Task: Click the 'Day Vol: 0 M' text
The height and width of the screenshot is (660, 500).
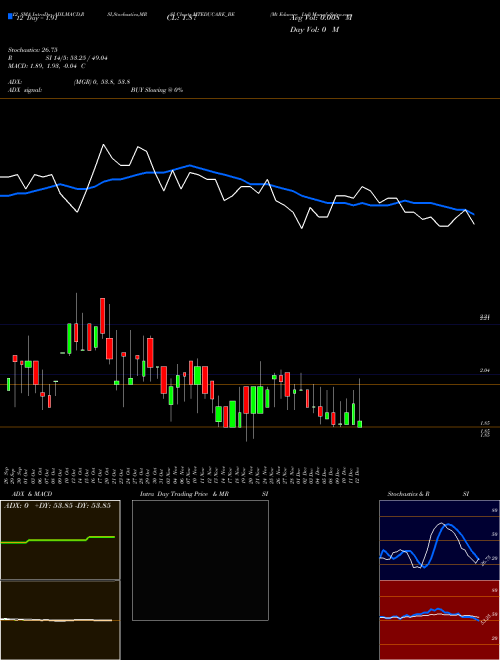Action: point(314,30)
